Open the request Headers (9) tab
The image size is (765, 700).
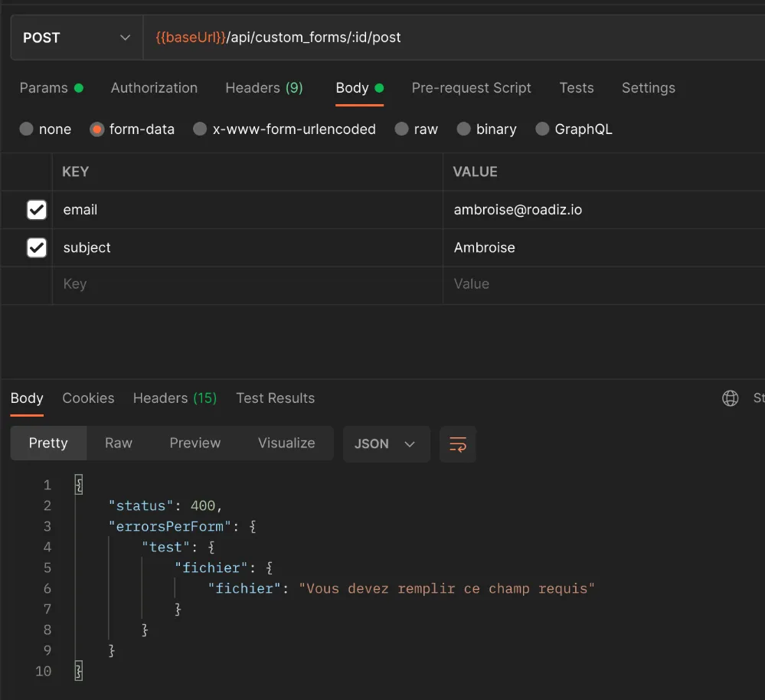(x=264, y=88)
